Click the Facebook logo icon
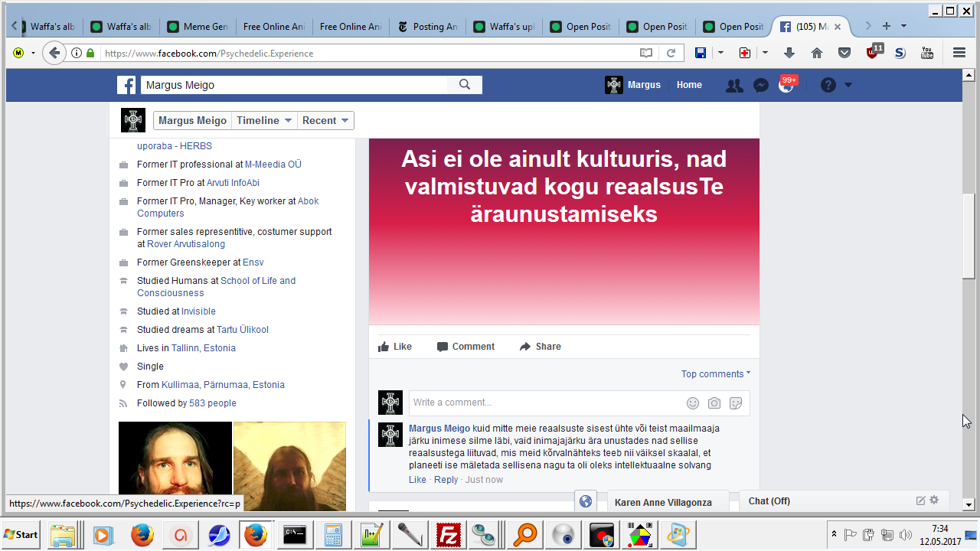 (126, 85)
